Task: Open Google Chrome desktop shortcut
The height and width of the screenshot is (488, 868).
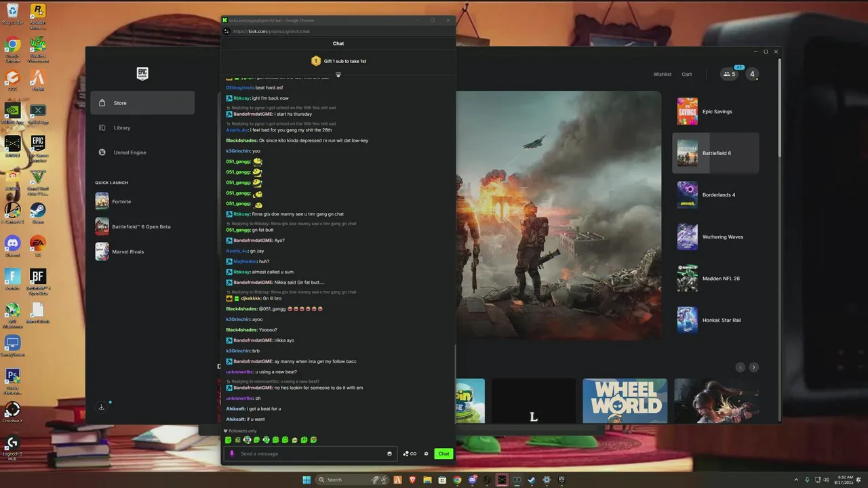Action: (12, 49)
